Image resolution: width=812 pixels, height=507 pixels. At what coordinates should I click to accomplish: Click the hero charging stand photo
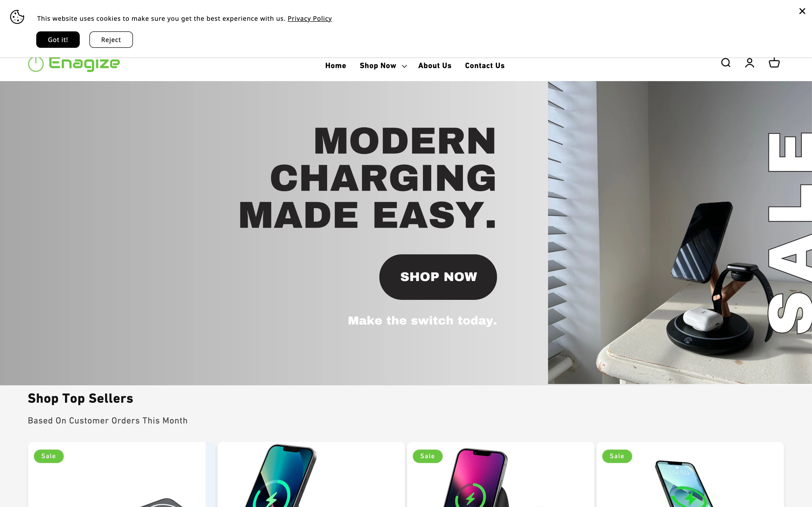680,232
